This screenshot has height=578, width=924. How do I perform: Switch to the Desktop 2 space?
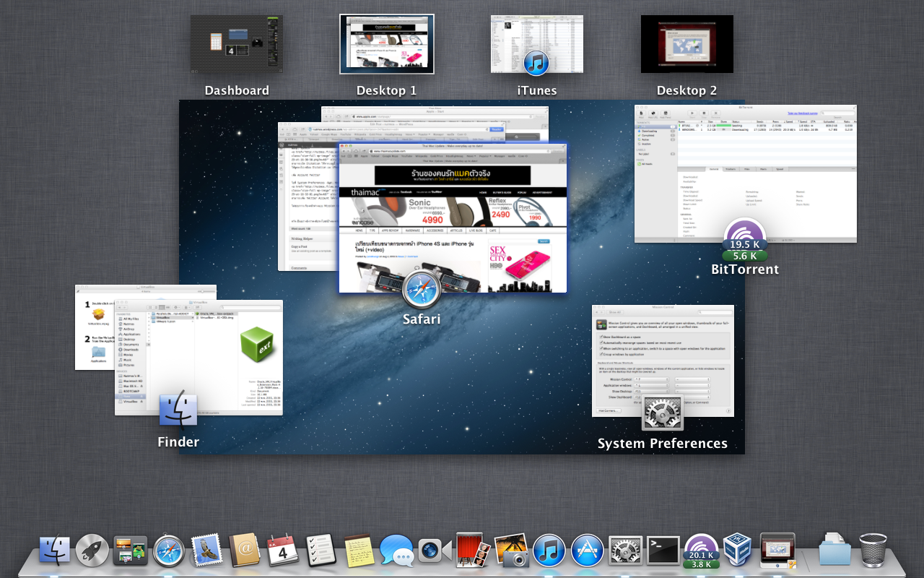687,45
